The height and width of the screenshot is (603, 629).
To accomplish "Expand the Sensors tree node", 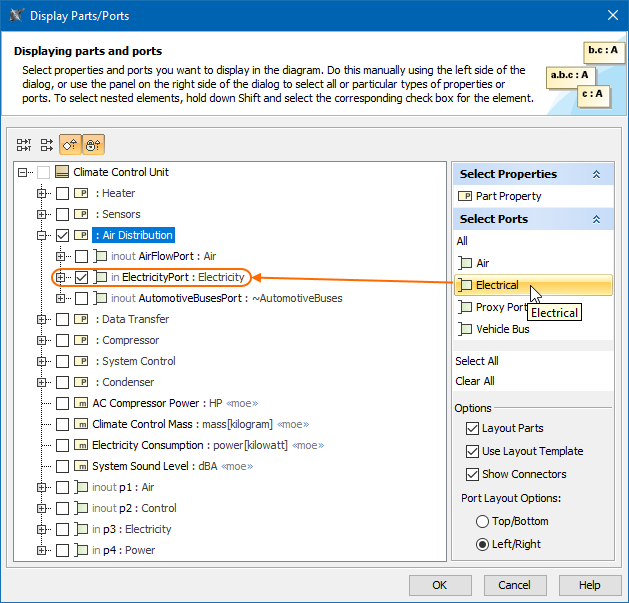I will pos(42,214).
